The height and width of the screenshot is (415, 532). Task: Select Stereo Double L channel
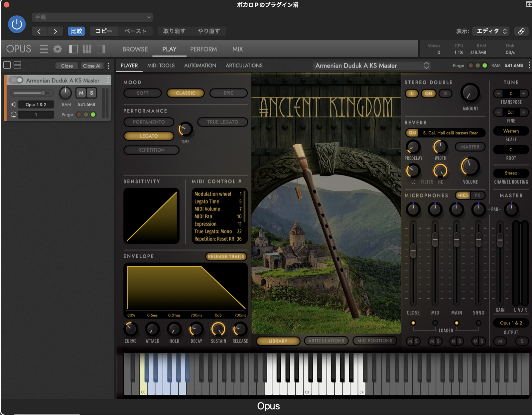pos(412,93)
